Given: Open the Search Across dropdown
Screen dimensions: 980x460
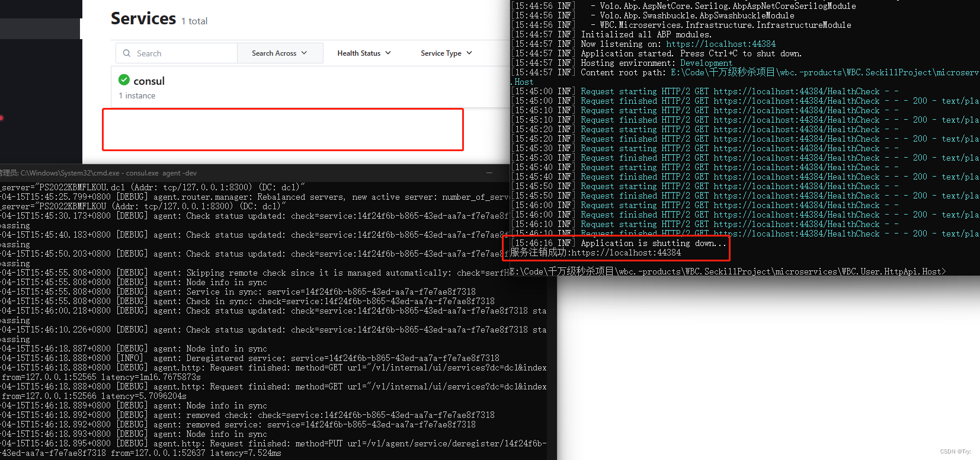Looking at the screenshot, I should [x=280, y=53].
